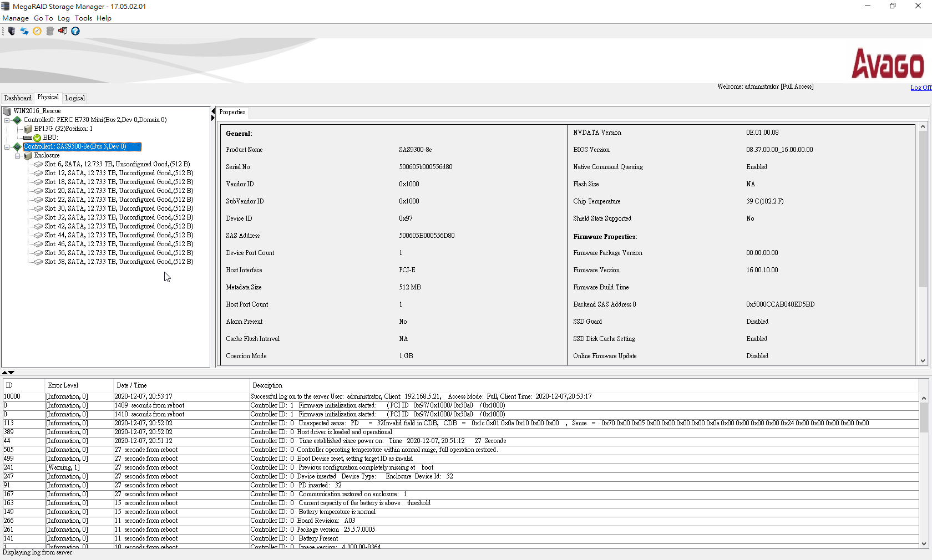Select the BBU green check status icon
The height and width of the screenshot is (560, 932).
[37, 138]
